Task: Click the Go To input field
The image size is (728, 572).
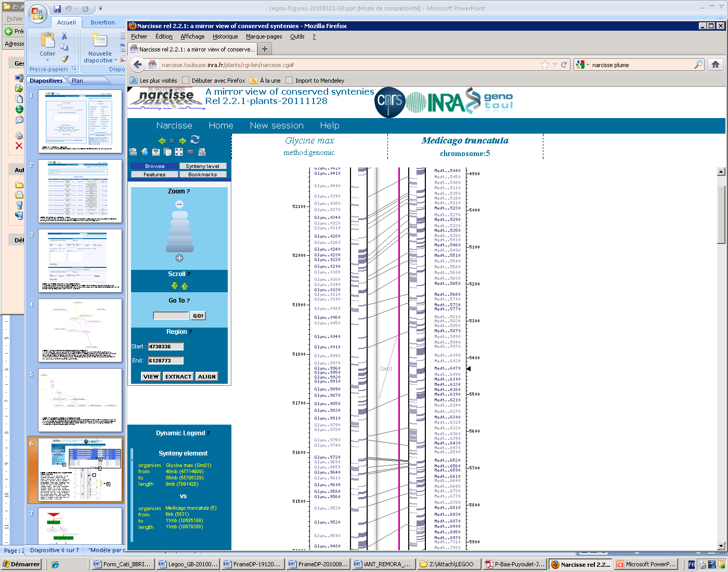Action: pos(171,316)
